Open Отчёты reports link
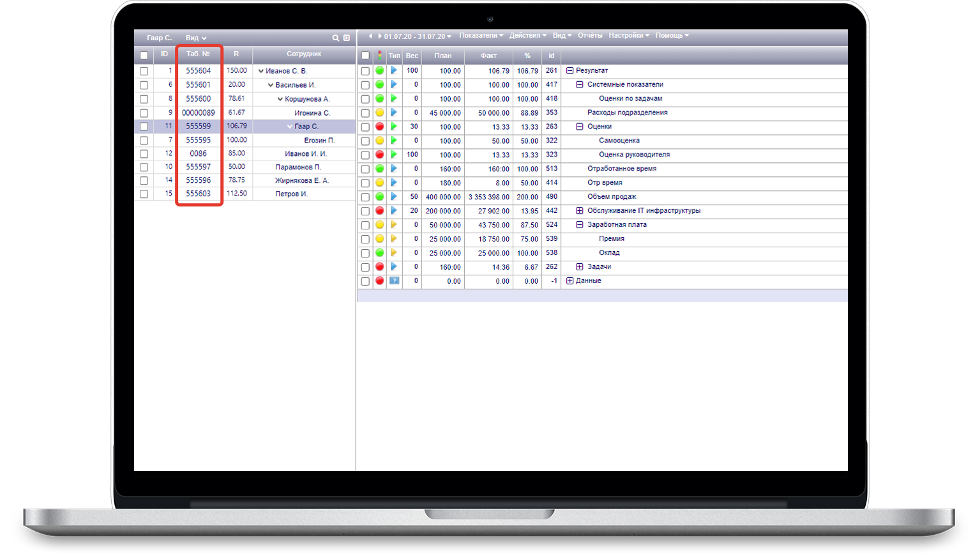The image size is (980, 554). 590,36
